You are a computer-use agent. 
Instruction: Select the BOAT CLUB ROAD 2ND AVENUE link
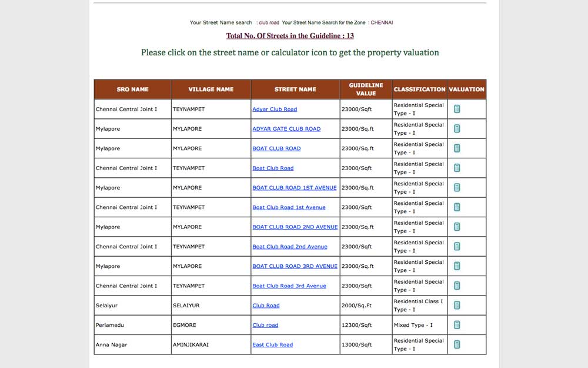point(295,227)
